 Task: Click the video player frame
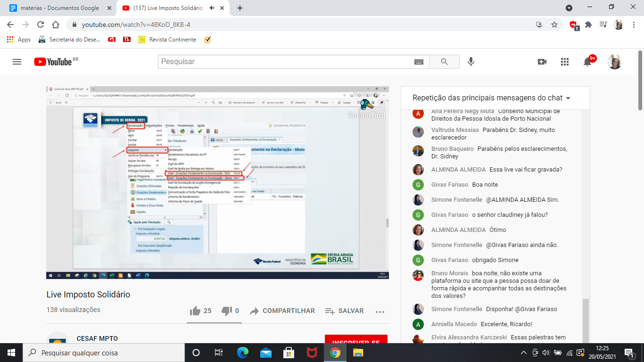[x=217, y=183]
